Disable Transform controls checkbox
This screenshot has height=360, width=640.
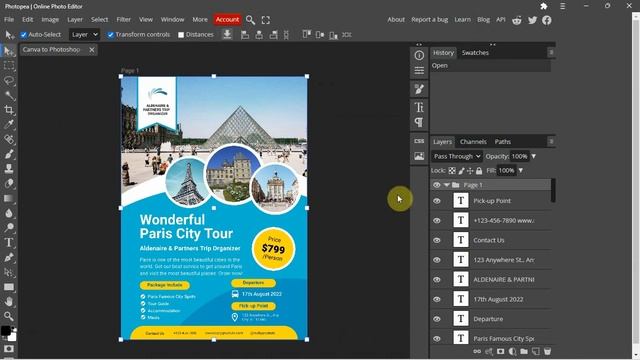pos(111,35)
